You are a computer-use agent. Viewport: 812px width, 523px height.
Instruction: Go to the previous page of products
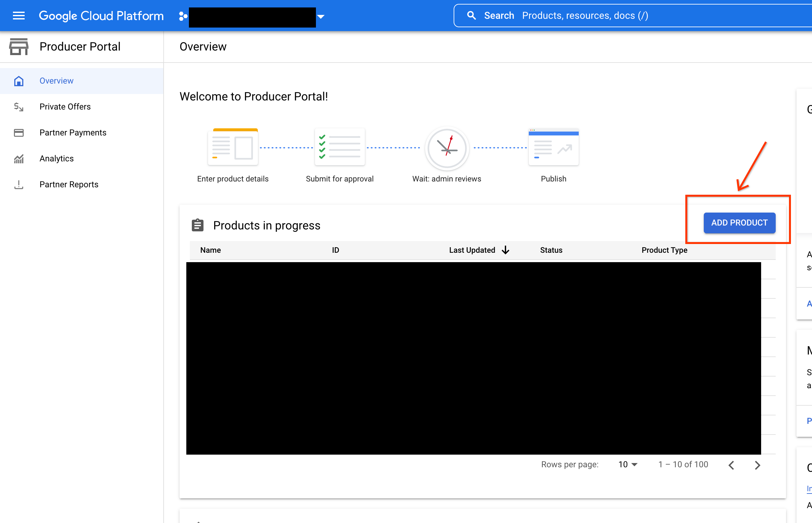coord(732,465)
